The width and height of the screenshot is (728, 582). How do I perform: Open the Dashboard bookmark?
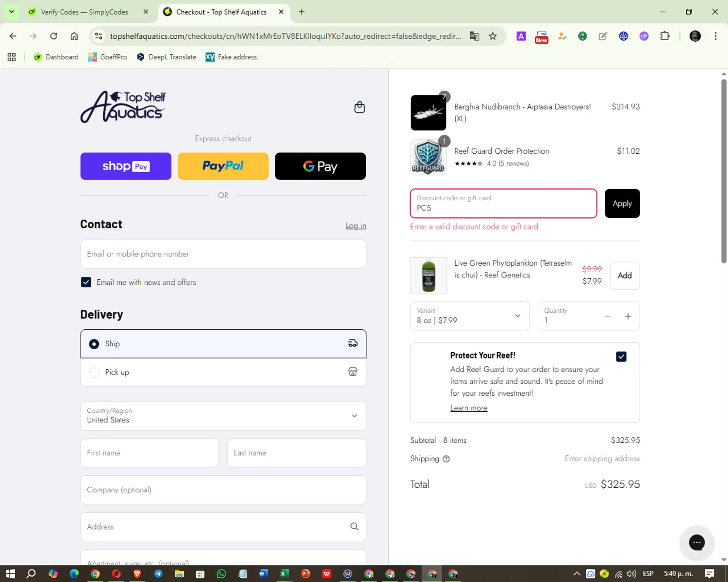56,57
